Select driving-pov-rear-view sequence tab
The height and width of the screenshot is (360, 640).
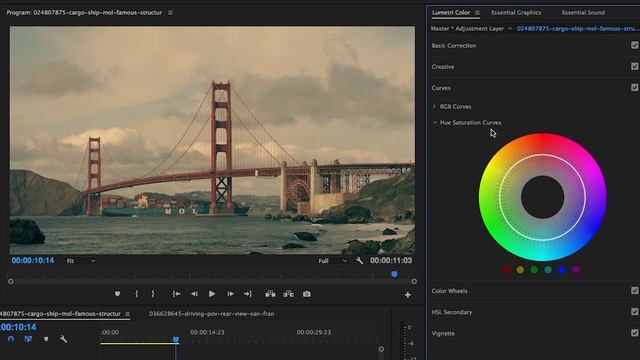click(211, 314)
